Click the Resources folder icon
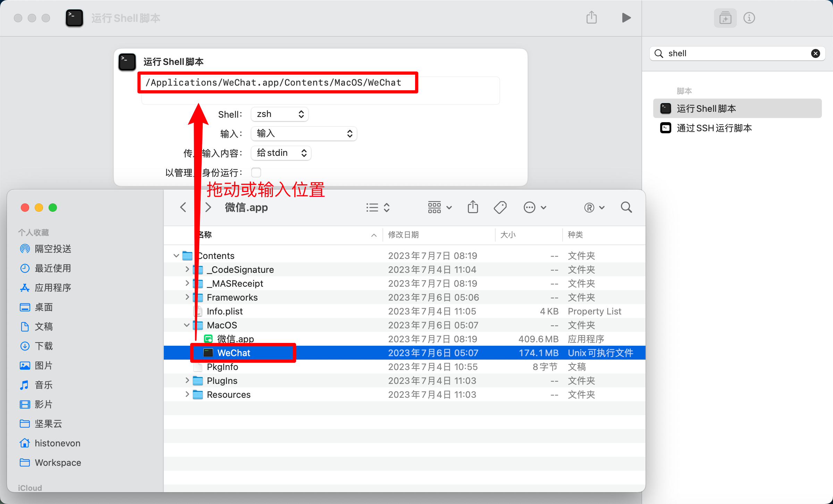 pos(199,395)
